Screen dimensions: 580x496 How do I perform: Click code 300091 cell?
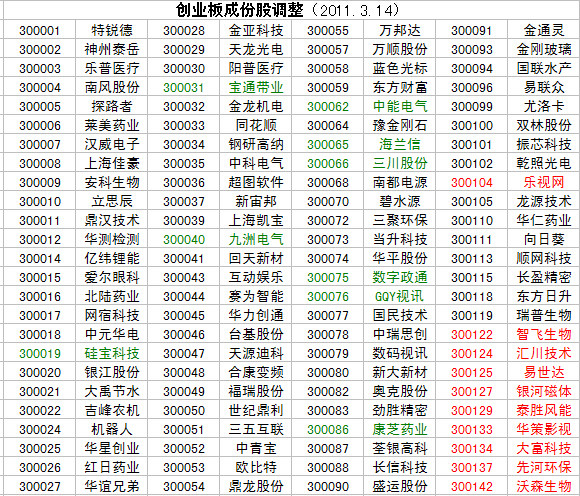click(472, 30)
